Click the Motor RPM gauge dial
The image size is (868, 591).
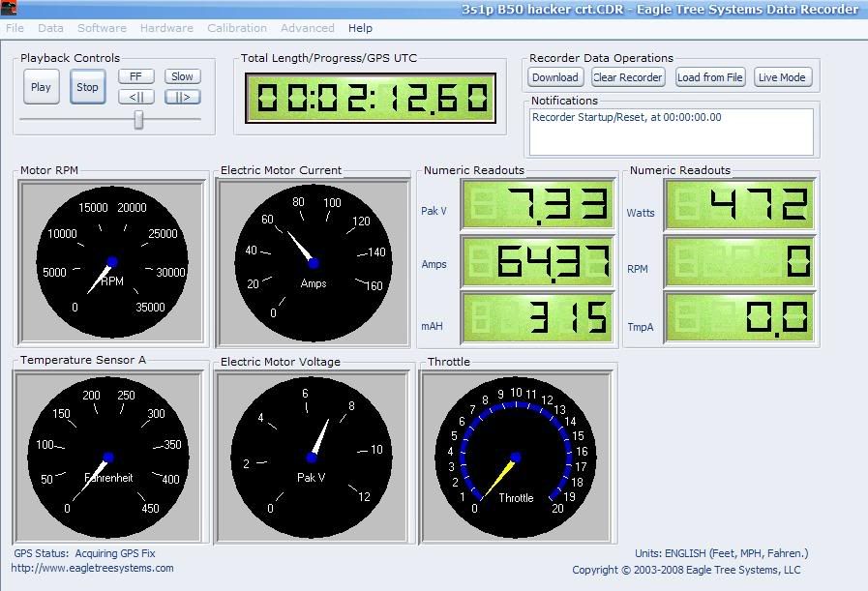(x=111, y=262)
